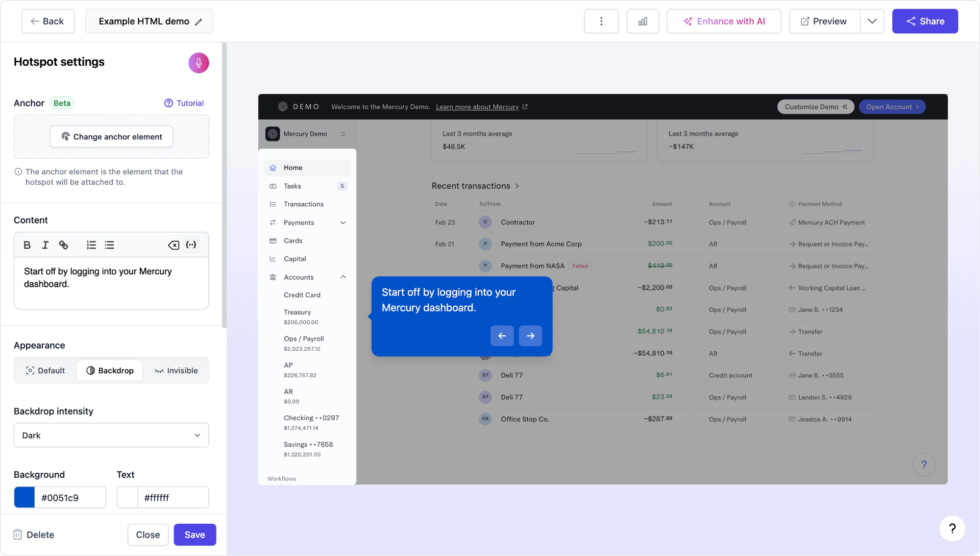This screenshot has height=556, width=980.
Task: Click the Contractor transaction row name
Action: (x=517, y=222)
